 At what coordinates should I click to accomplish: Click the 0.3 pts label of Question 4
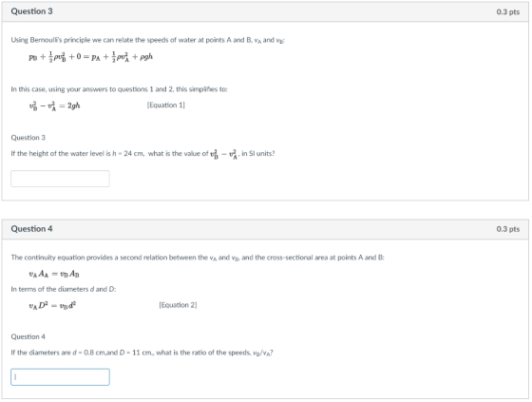[508, 229]
